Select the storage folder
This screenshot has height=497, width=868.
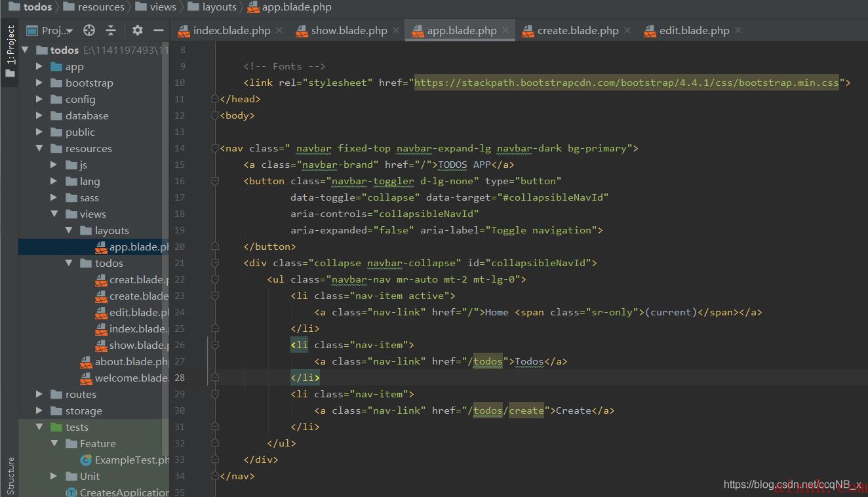(x=76, y=410)
